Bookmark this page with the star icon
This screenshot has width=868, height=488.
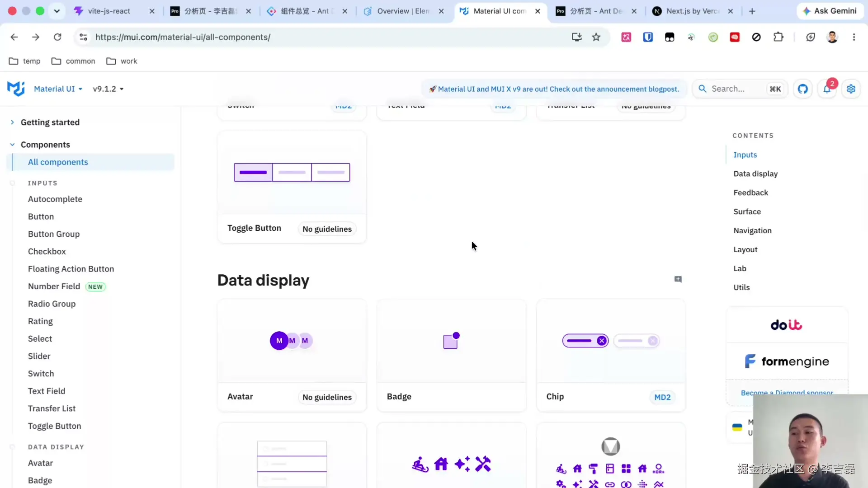point(596,37)
